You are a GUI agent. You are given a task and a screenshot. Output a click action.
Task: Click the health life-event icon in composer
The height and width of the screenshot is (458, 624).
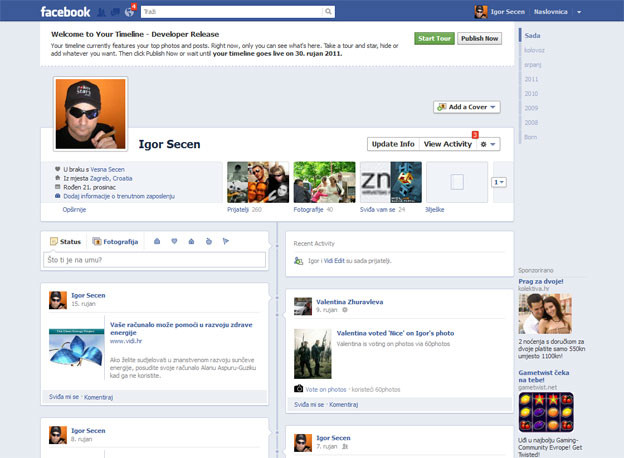(209, 241)
